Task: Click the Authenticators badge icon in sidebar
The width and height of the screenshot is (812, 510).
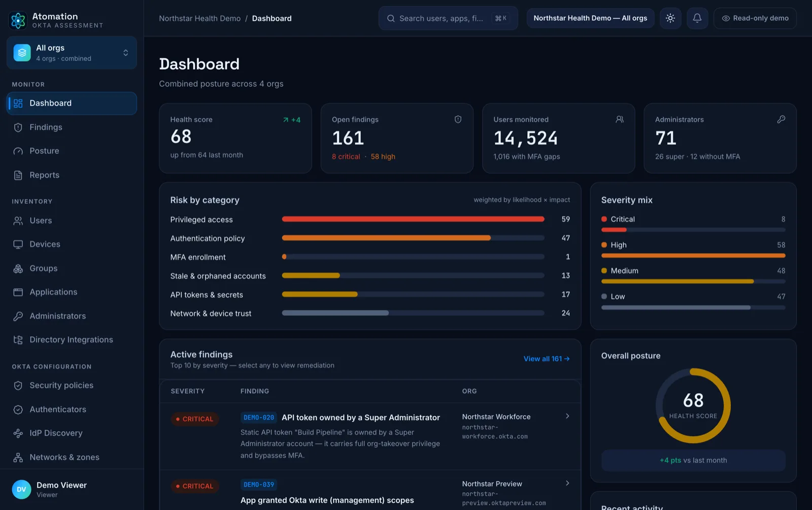Action: 18,410
